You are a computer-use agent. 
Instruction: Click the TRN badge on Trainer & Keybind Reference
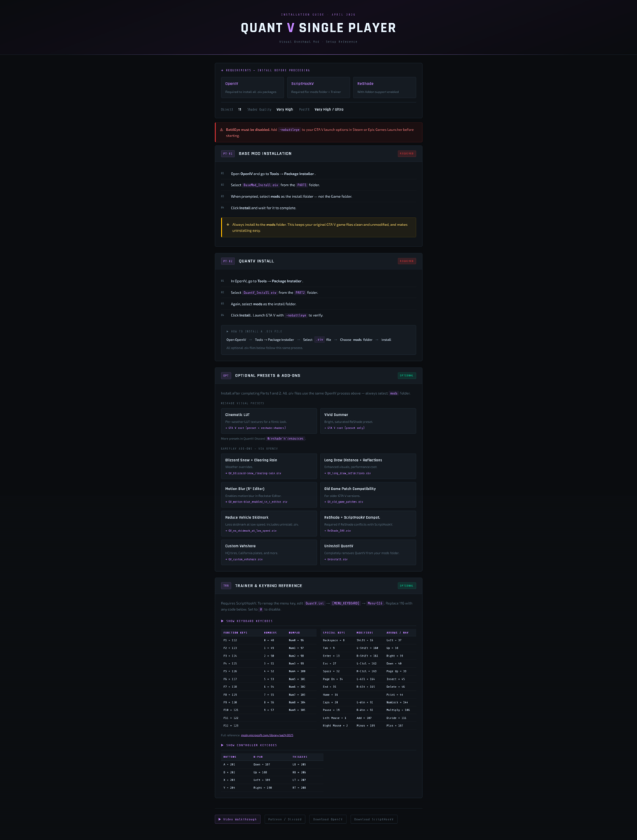pos(226,586)
